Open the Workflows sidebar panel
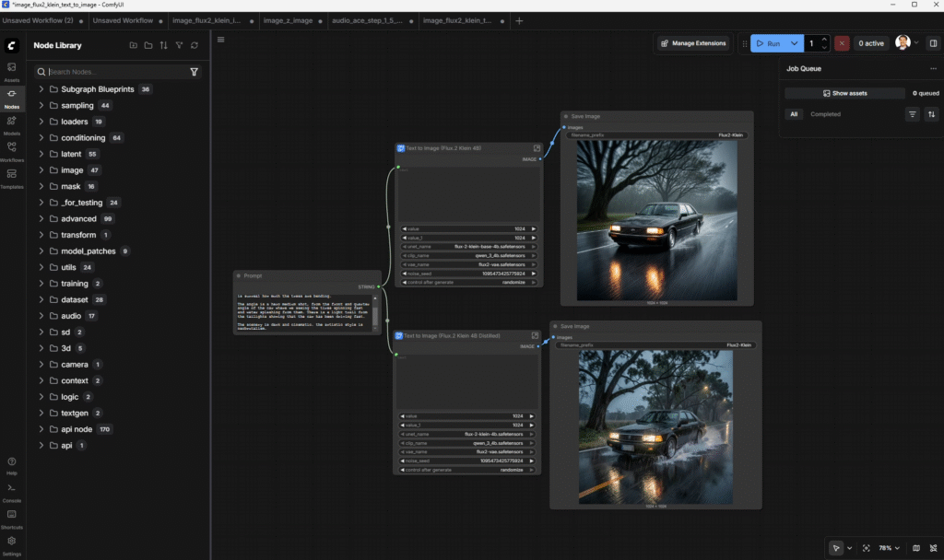Viewport: 944px width, 560px height. tap(11, 152)
